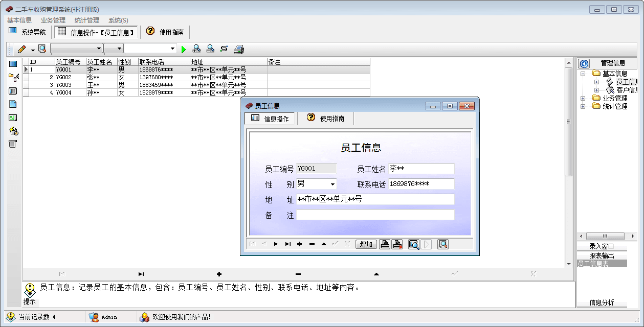
Task: Open the 统计管理 menu
Action: pyautogui.click(x=87, y=20)
